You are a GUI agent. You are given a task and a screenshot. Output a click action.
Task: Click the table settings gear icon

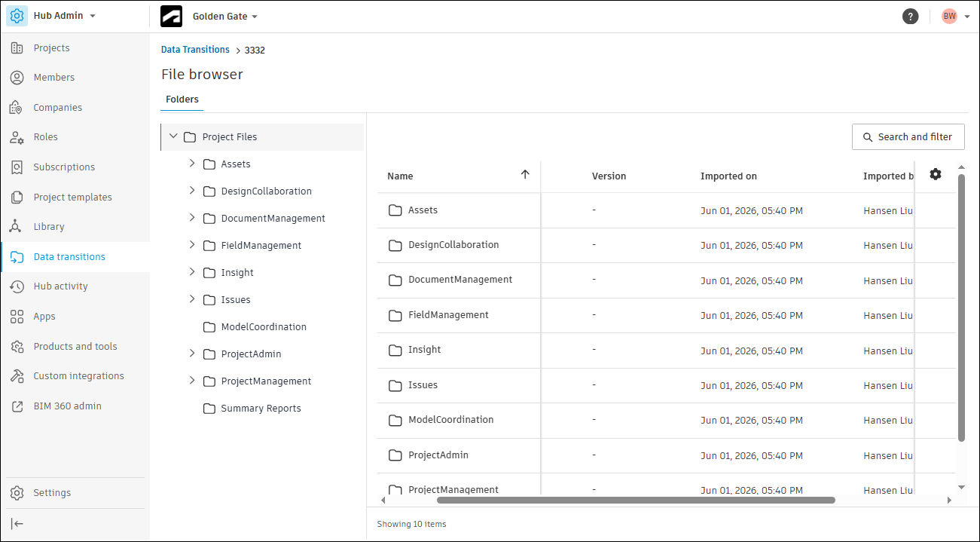(x=936, y=174)
